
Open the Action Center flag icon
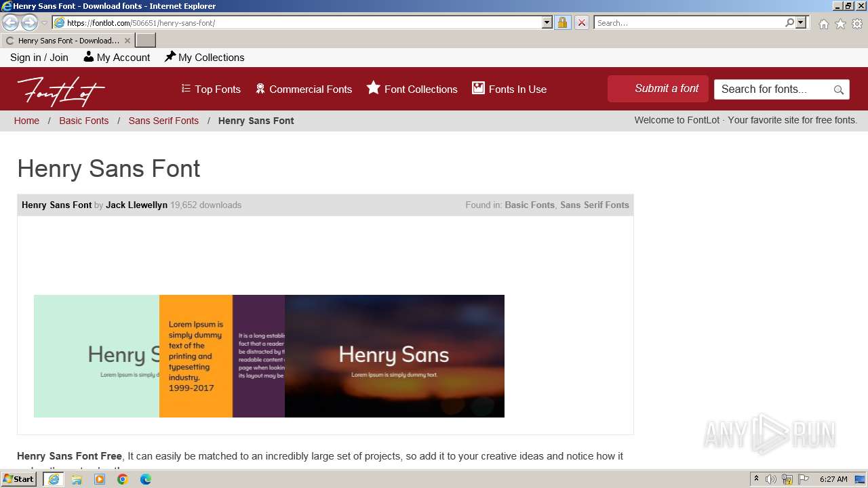[804, 479]
